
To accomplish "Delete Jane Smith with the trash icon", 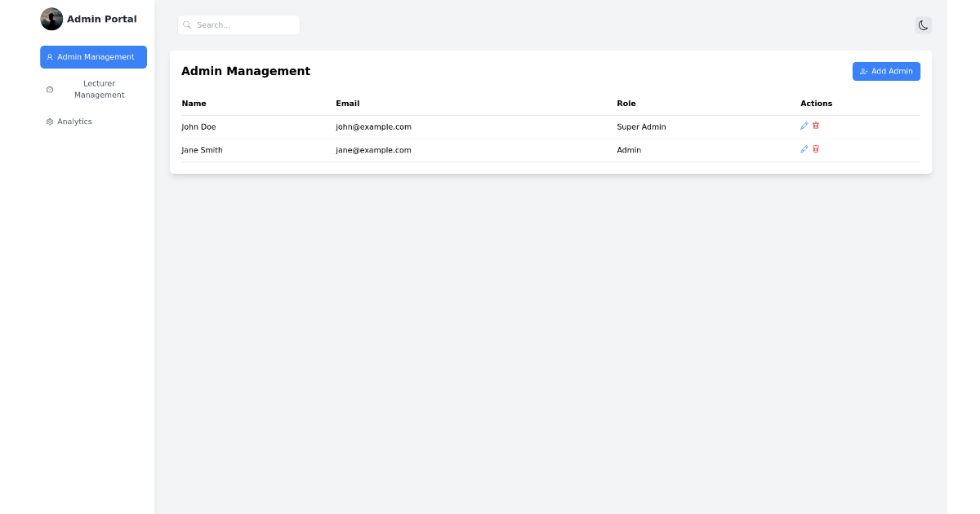I will 816,149.
